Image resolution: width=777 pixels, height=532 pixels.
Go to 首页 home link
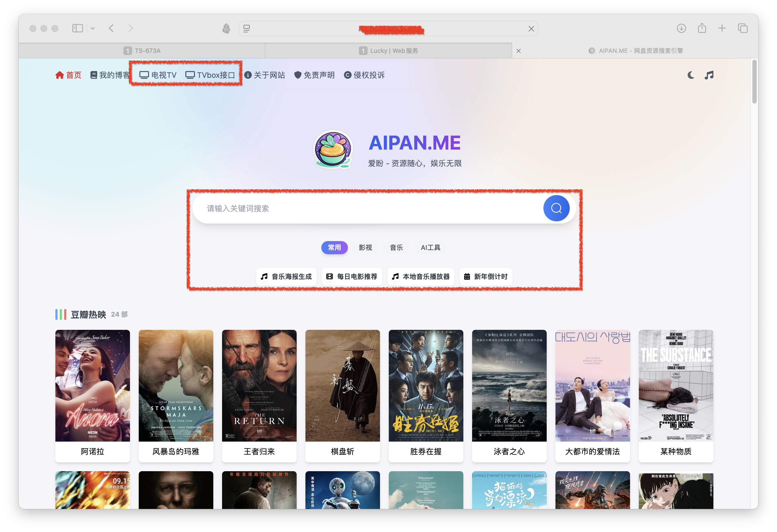click(x=69, y=75)
